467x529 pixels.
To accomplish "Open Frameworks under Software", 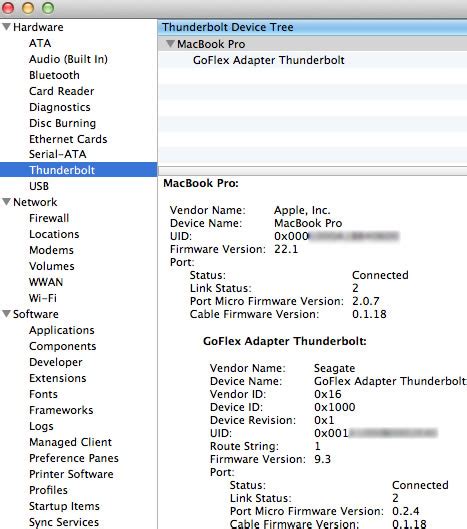I will click(61, 410).
